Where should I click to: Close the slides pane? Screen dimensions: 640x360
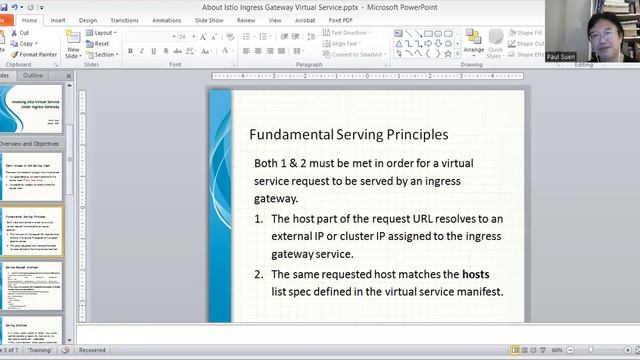click(69, 76)
